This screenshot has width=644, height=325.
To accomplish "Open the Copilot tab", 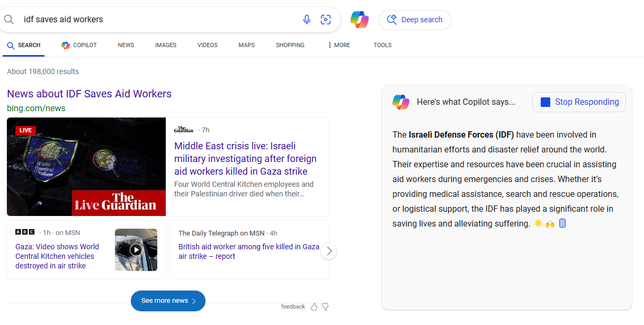I will click(x=79, y=45).
